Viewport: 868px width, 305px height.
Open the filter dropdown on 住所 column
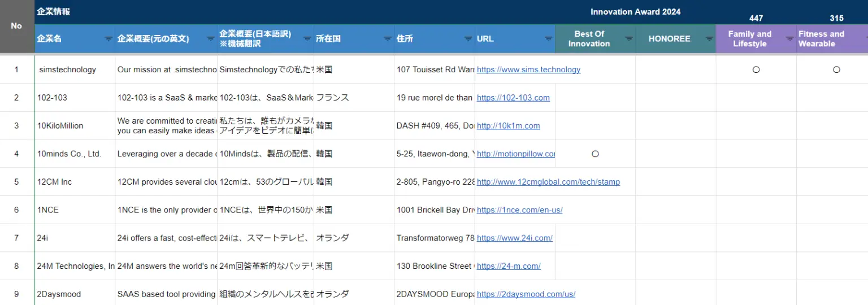pos(468,39)
